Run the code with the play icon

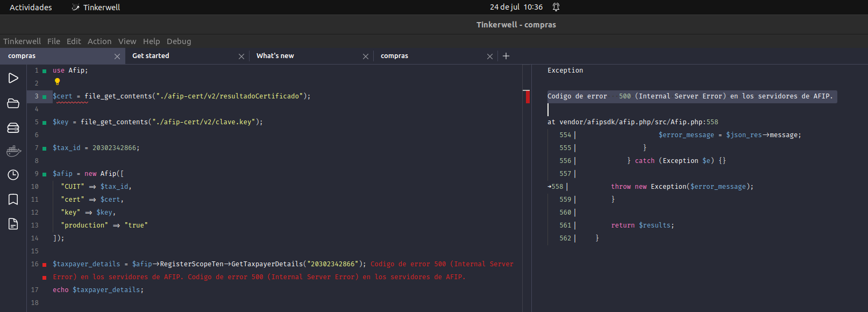pyautogui.click(x=13, y=78)
